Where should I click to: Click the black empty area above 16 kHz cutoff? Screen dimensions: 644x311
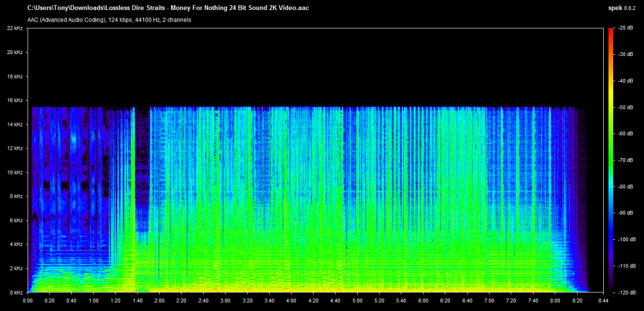pyautogui.click(x=314, y=66)
